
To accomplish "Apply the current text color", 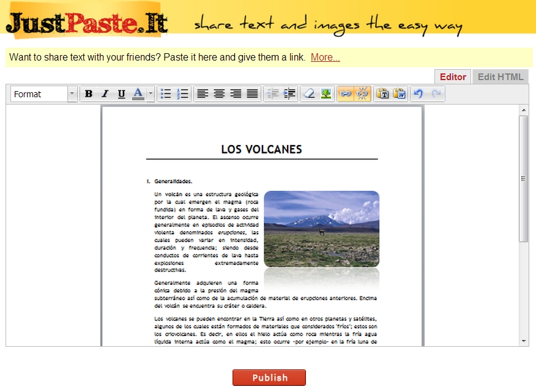I will (x=138, y=94).
